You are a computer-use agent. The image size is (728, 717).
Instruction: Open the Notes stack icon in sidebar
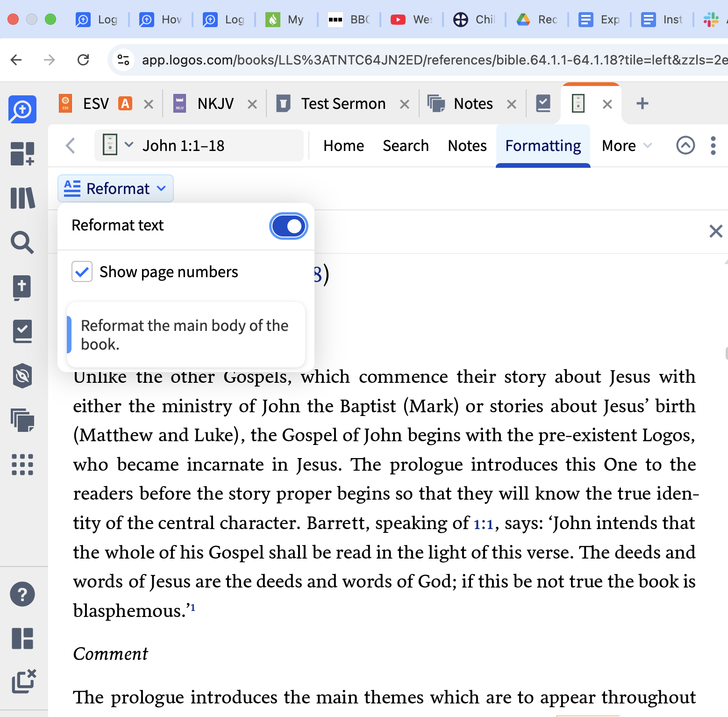(x=22, y=420)
